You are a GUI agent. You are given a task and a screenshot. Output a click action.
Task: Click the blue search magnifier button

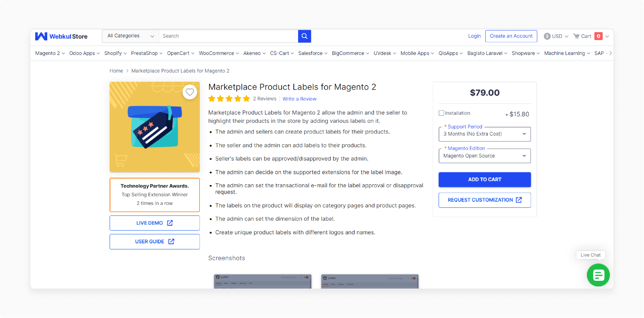pos(304,36)
